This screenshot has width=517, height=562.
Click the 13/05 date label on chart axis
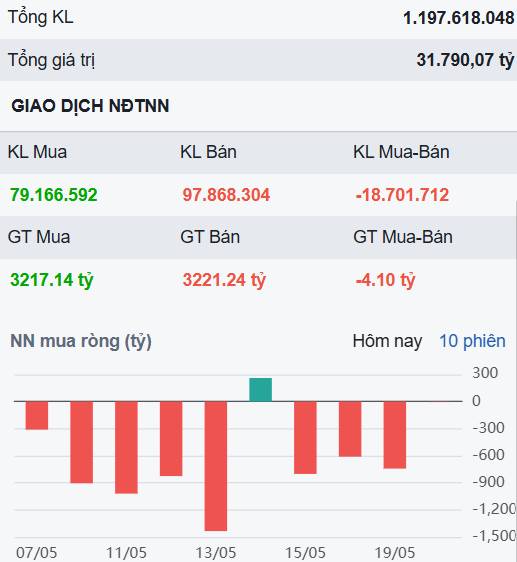tap(215, 552)
